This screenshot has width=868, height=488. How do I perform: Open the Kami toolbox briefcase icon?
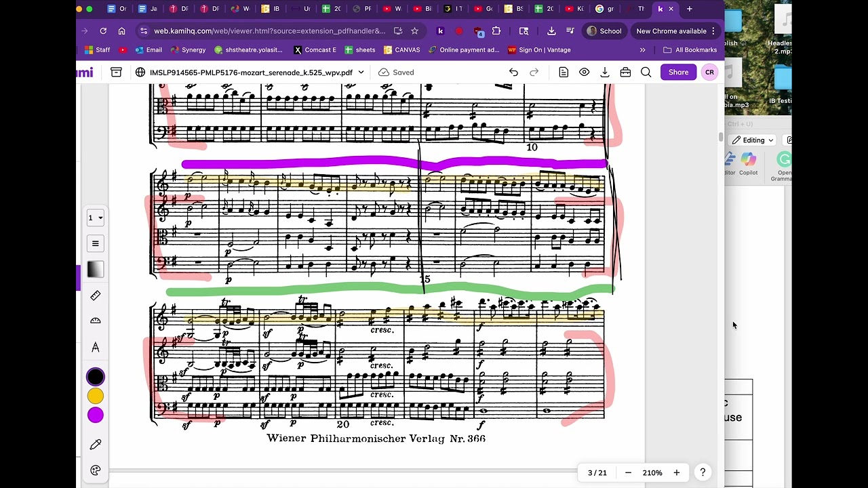click(x=625, y=72)
